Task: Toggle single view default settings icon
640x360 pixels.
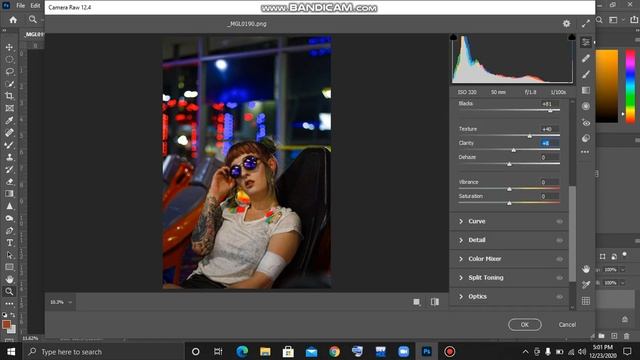Action: 416,302
